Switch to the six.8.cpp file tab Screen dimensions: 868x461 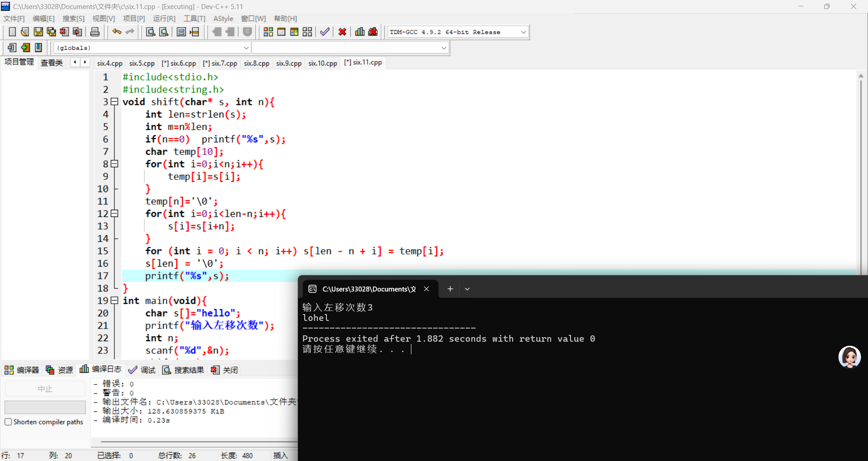(257, 63)
